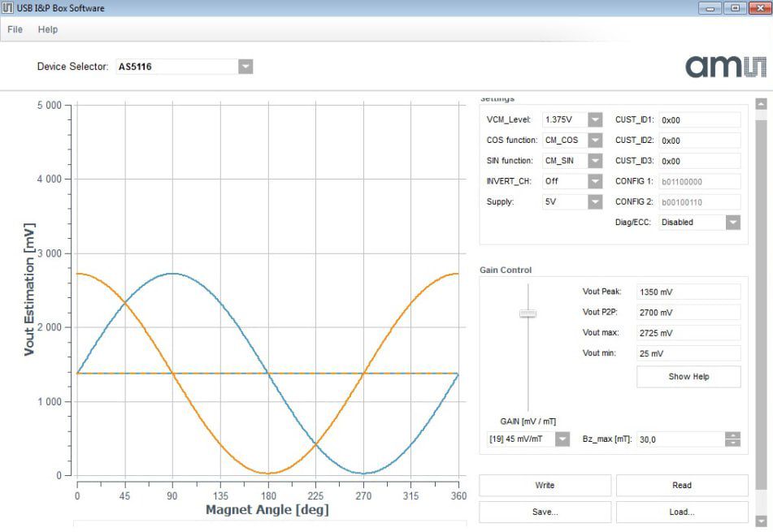Viewport: 773px width, 532px height.
Task: Click the ams logo in the header
Action: coord(725,66)
